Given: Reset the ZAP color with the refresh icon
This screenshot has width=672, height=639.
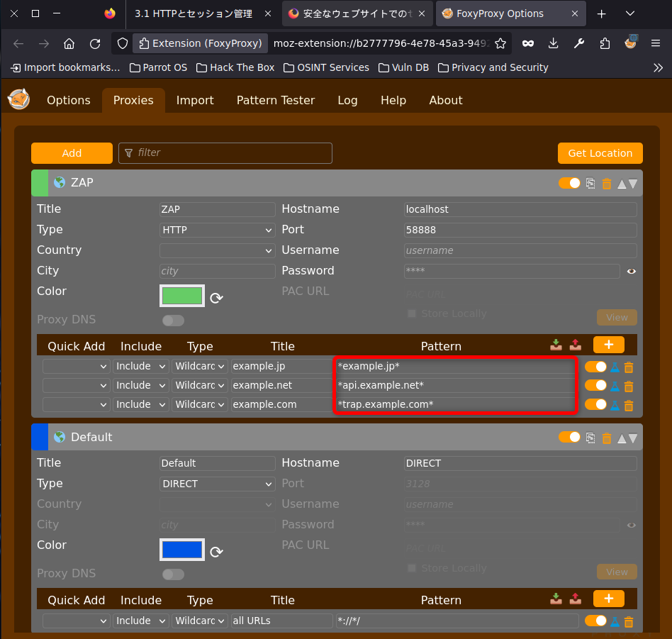Looking at the screenshot, I should [x=216, y=298].
